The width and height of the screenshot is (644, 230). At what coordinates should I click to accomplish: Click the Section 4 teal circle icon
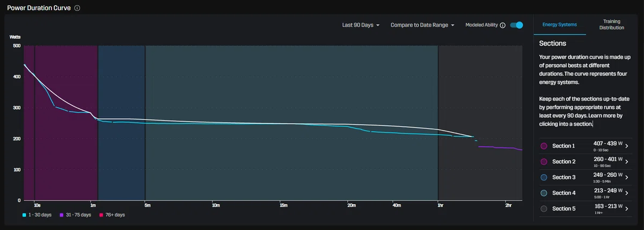pyautogui.click(x=544, y=193)
